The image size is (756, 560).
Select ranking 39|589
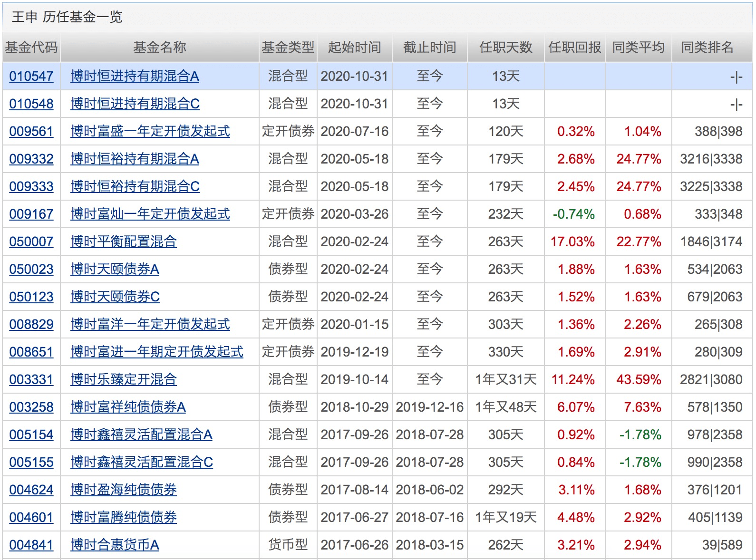[x=722, y=545]
